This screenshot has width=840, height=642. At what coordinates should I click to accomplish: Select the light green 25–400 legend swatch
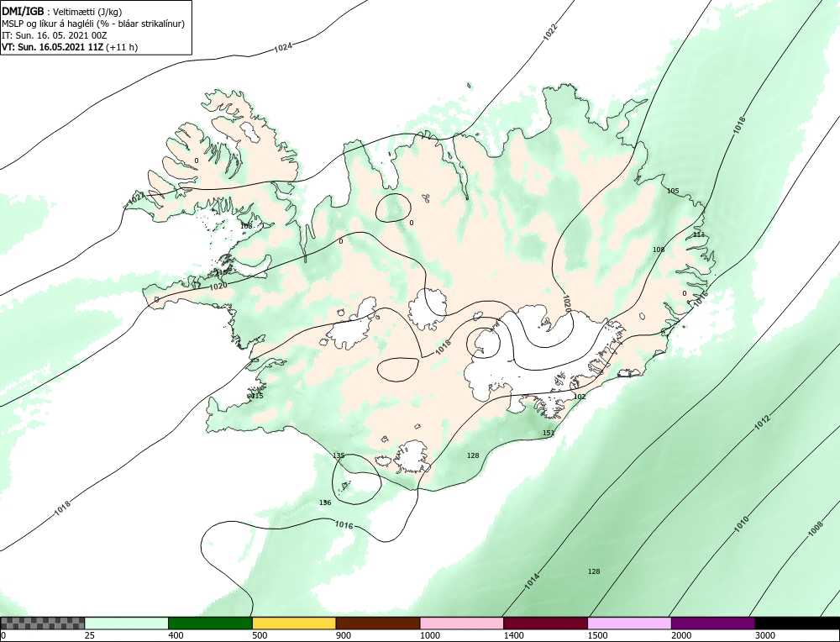click(127, 623)
